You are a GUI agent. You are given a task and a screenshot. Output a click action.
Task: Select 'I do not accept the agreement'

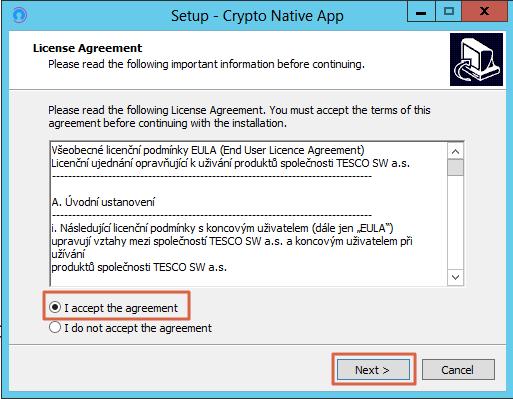(55, 327)
